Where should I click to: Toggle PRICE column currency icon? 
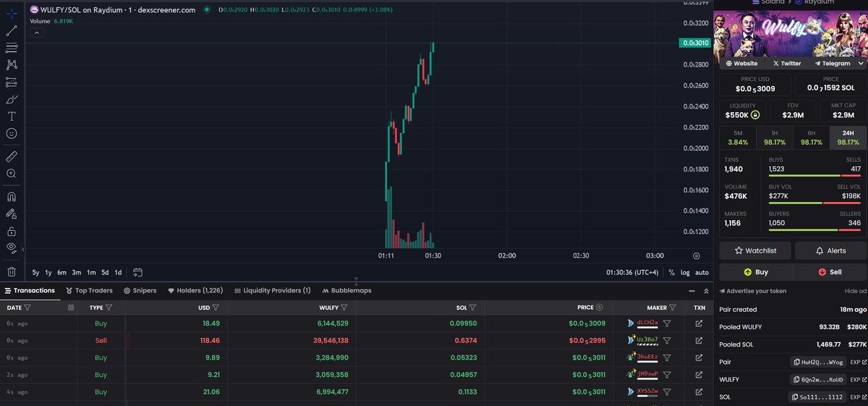(599, 308)
